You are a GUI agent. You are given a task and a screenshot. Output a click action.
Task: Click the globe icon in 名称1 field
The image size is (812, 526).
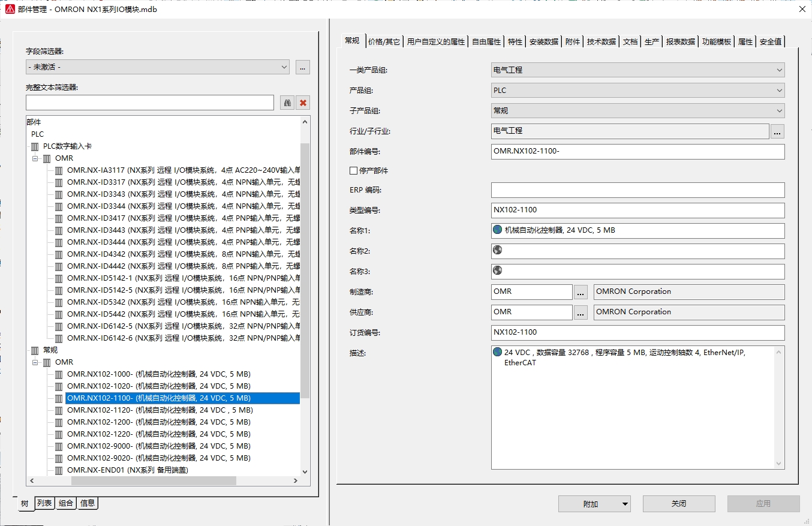point(497,230)
